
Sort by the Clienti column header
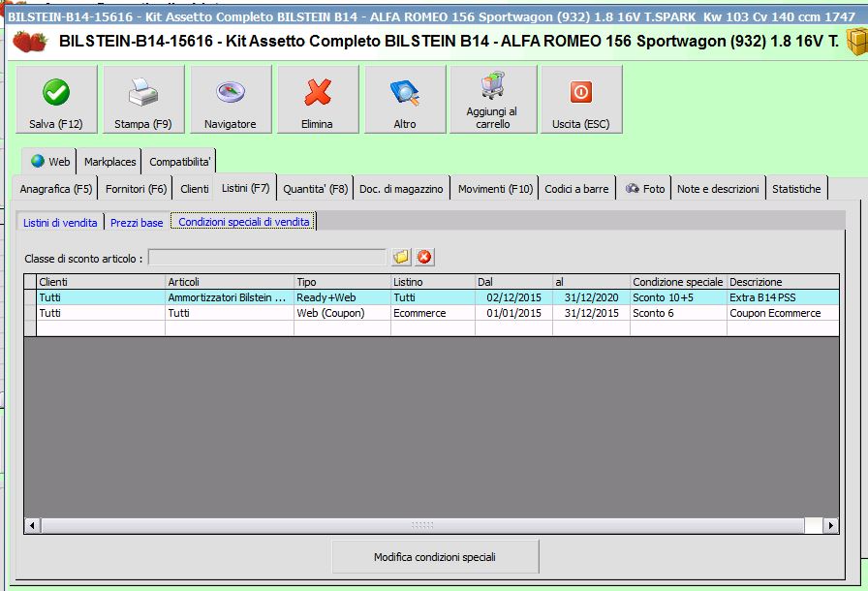click(101, 282)
